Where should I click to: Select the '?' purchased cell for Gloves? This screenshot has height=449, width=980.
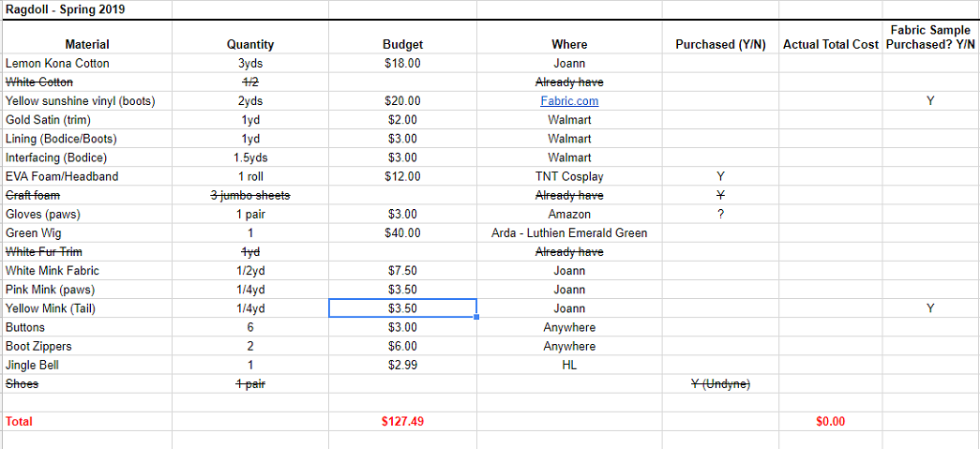point(720,215)
